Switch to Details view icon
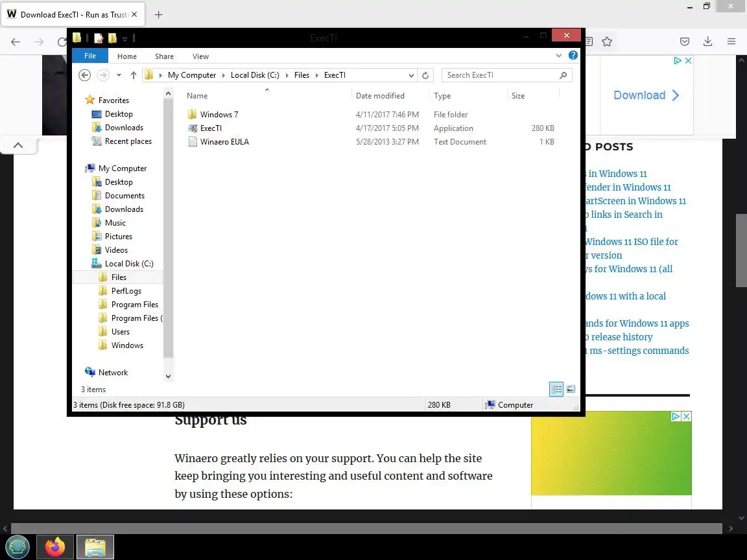 click(556, 389)
